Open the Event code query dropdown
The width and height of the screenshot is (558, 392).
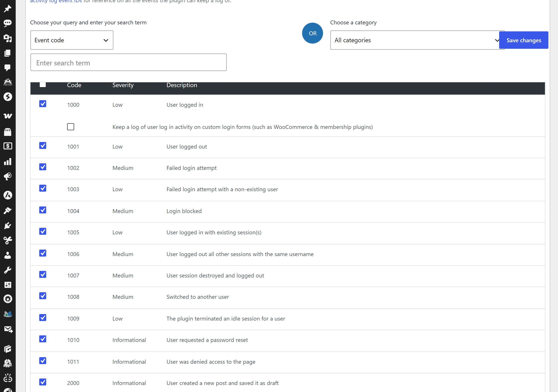point(72,40)
